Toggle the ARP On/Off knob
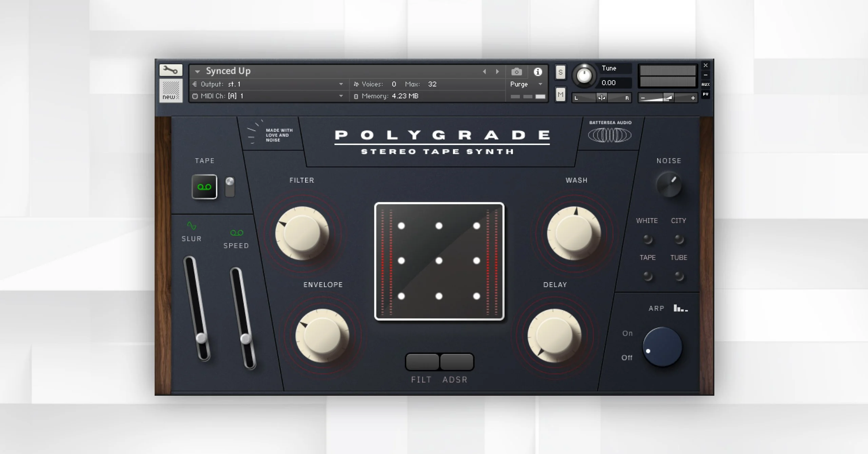The height and width of the screenshot is (454, 868). pyautogui.click(x=662, y=347)
